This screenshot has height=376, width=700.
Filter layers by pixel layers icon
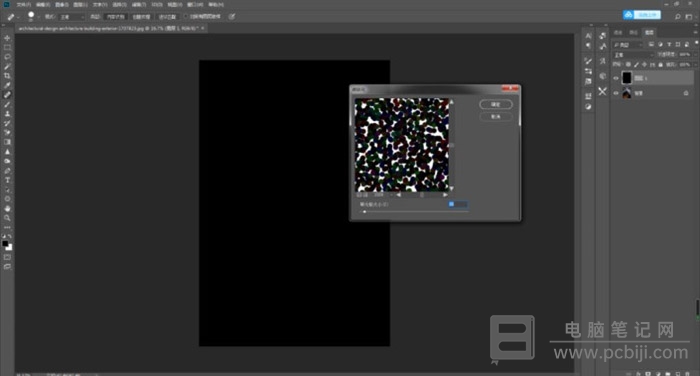[652, 45]
